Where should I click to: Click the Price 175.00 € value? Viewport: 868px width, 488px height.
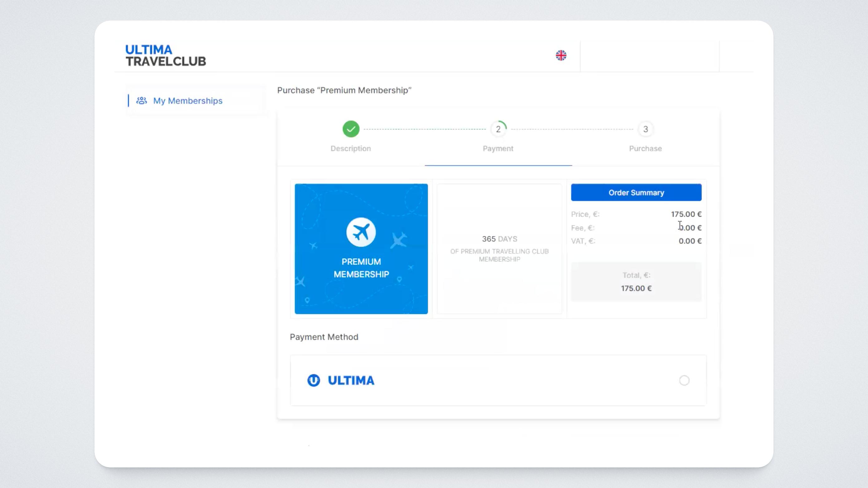[686, 214]
